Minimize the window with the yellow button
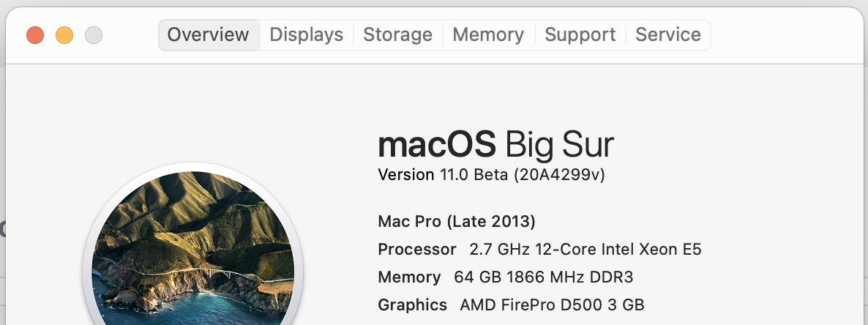This screenshot has height=325, width=868. click(64, 34)
